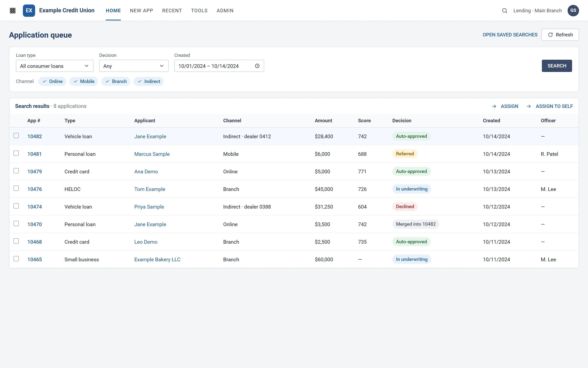Tick the checkbox for application 10465

click(16, 259)
